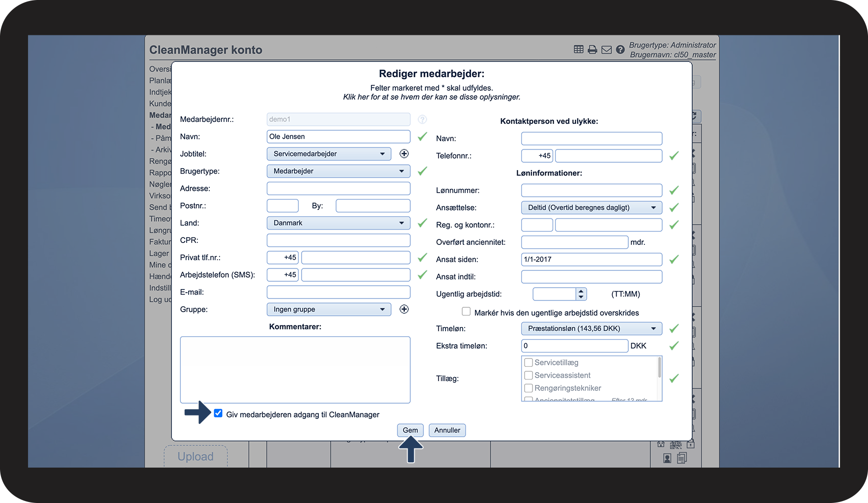
Task: Click emergency contact Navn field
Action: tap(591, 139)
